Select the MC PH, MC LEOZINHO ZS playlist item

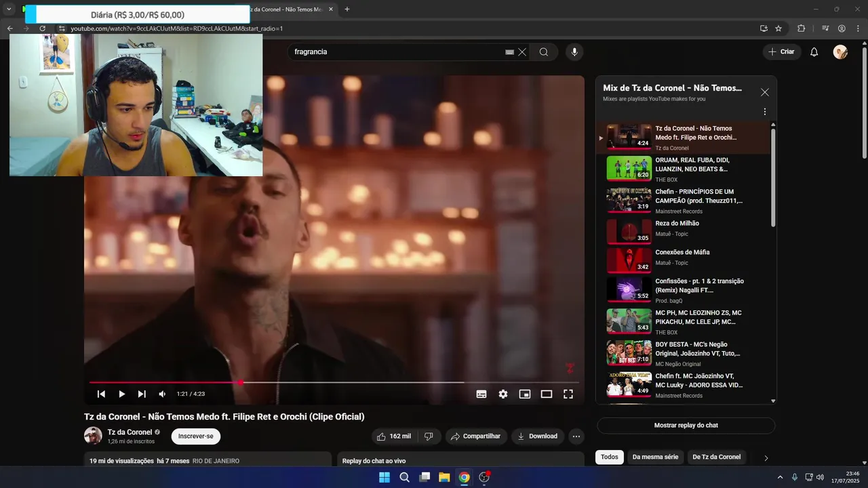tap(684, 322)
